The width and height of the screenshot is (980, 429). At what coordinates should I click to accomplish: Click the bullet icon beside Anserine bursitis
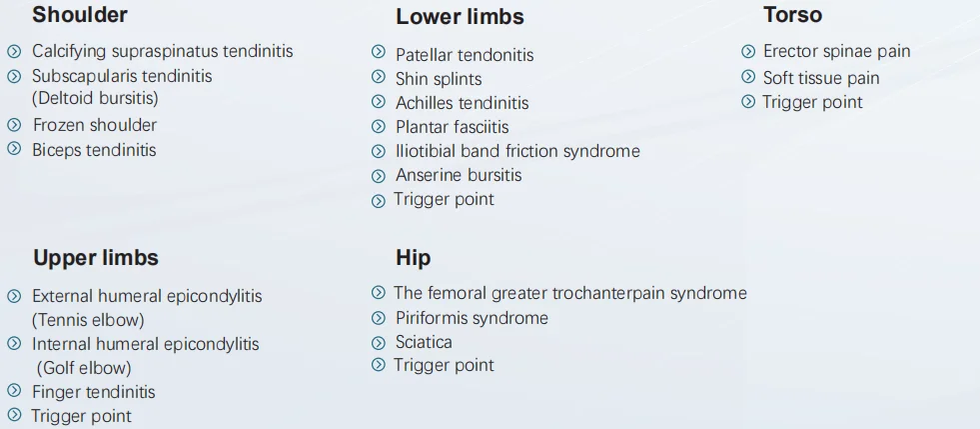pyautogui.click(x=379, y=176)
